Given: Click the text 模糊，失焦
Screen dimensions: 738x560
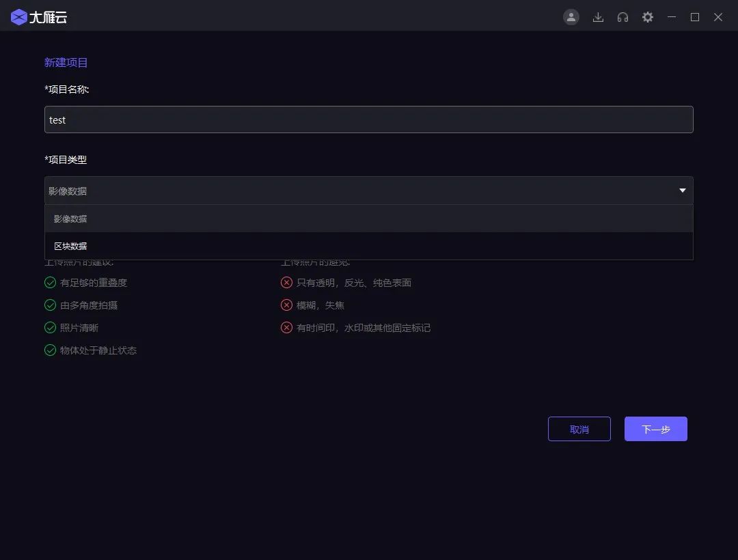Looking at the screenshot, I should [320, 305].
